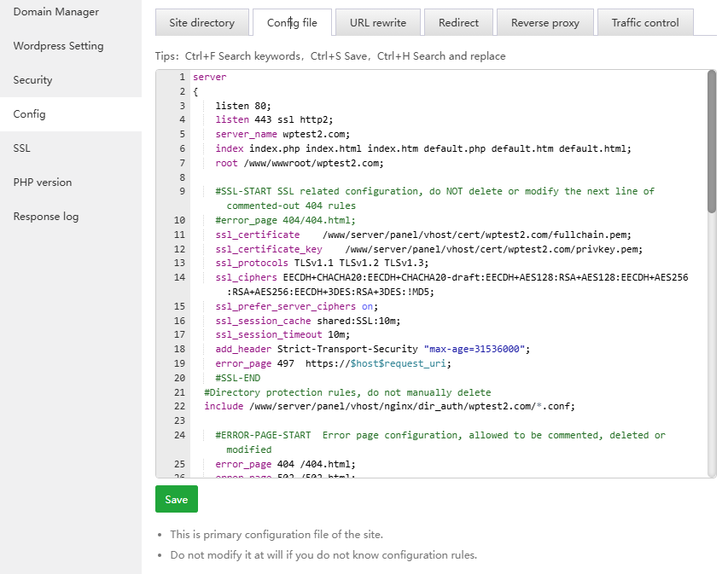Place cursor on the root /www/wwwroot line

tap(299, 163)
